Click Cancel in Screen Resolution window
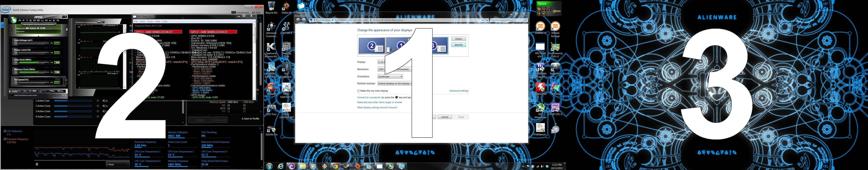The width and height of the screenshot is (868, 170). click(445, 117)
